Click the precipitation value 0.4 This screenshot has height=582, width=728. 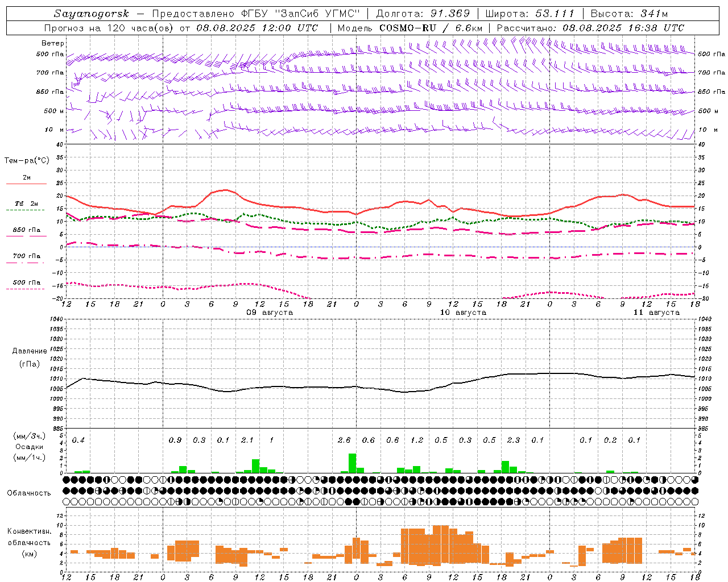[78, 440]
